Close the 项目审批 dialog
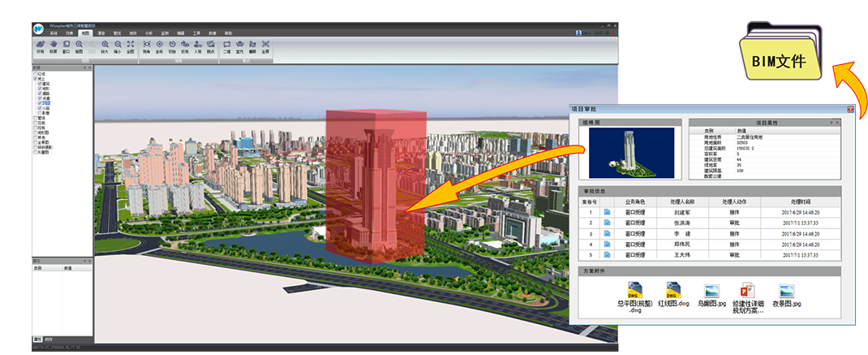 [850, 109]
